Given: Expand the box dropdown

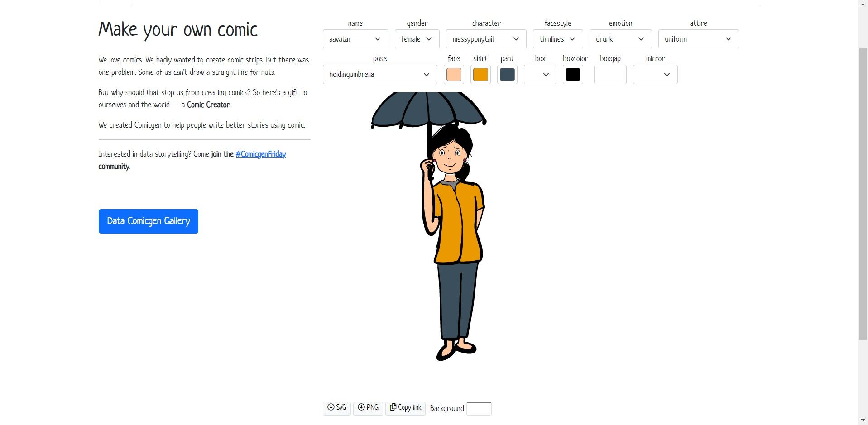Looking at the screenshot, I should pos(540,75).
